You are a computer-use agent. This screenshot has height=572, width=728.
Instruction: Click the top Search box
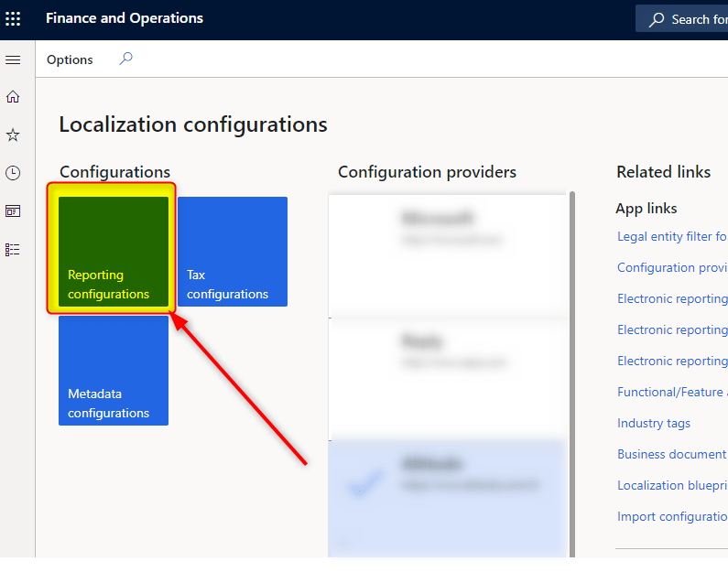click(x=687, y=19)
